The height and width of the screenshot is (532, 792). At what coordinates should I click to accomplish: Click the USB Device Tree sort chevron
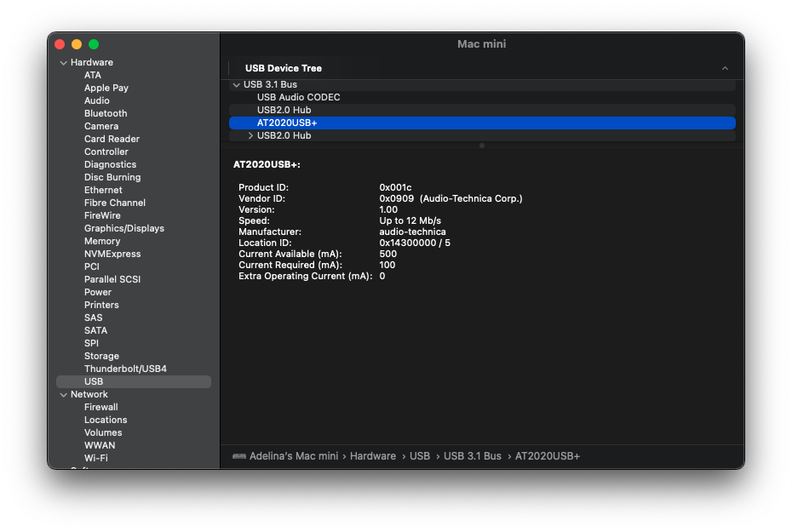[725, 68]
